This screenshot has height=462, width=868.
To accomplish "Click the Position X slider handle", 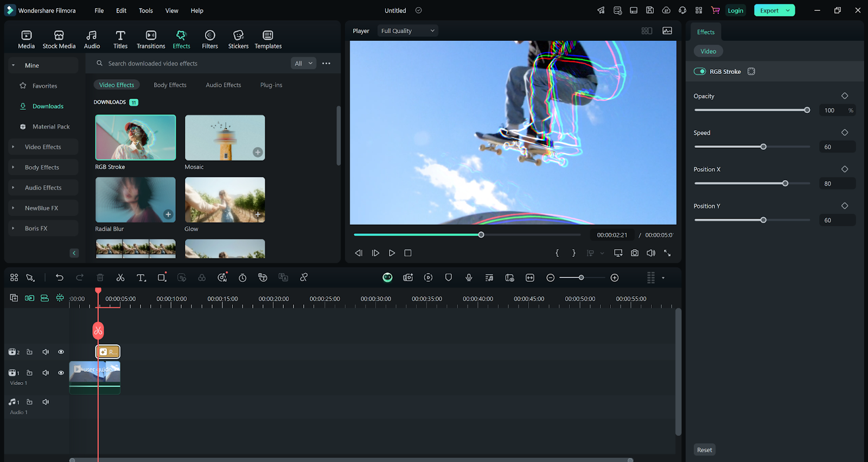I will [785, 183].
